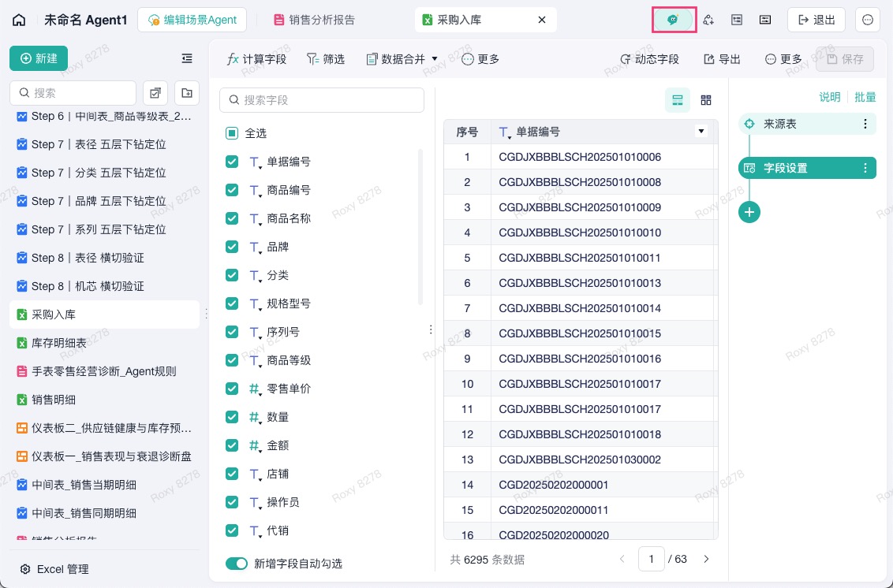Go to the home screen icon
The width and height of the screenshot is (893, 588).
(19, 20)
